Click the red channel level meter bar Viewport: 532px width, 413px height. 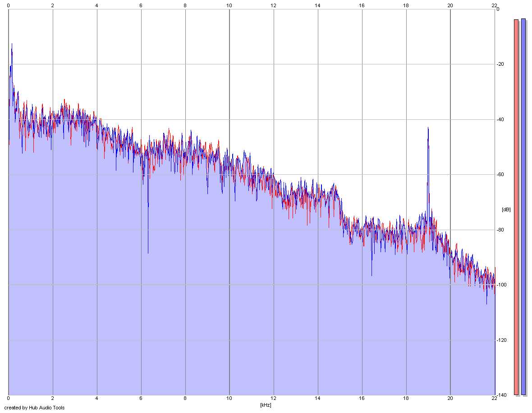pyautogui.click(x=516, y=207)
